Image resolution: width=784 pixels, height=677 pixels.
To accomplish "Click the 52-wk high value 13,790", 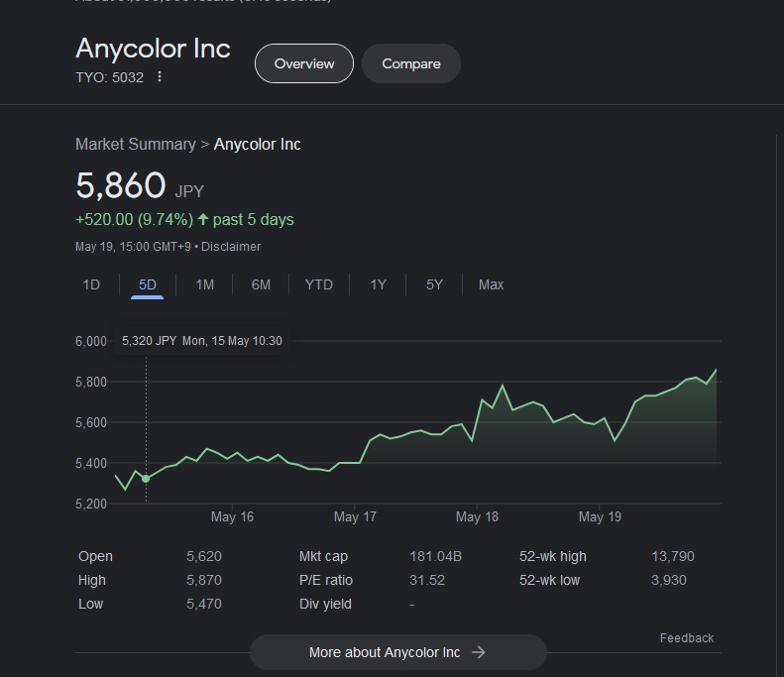I will (673, 556).
